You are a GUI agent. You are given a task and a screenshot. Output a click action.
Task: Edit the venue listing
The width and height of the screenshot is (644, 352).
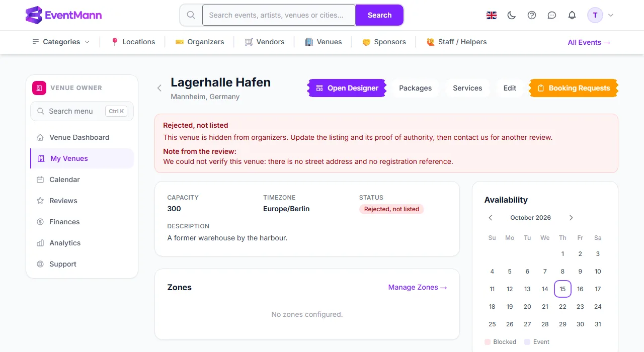point(510,88)
